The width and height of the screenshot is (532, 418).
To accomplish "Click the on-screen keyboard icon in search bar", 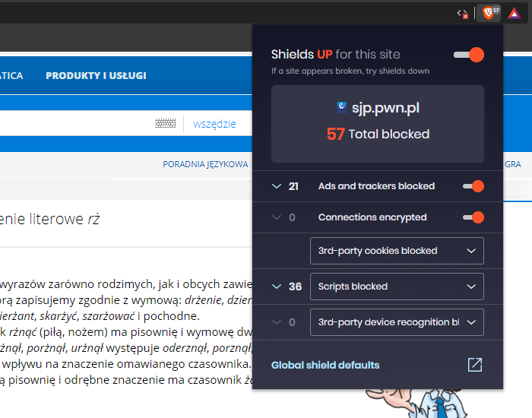I will [x=165, y=124].
